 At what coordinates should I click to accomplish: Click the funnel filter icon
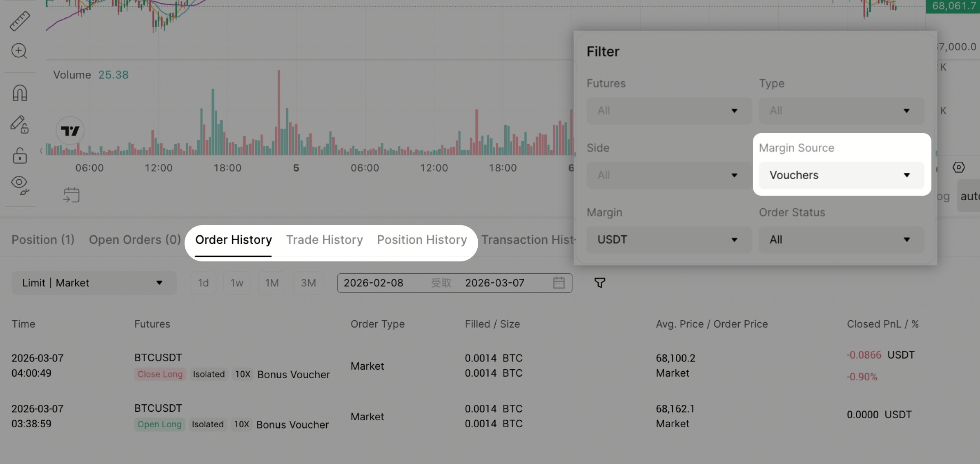tap(599, 283)
